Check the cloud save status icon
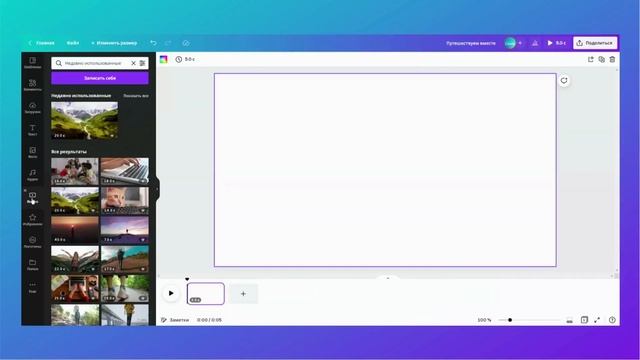This screenshot has width=640, height=360. (x=186, y=43)
